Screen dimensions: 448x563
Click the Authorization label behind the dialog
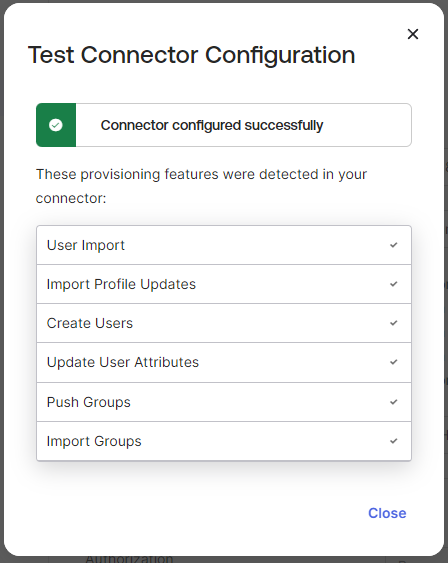coord(129,559)
